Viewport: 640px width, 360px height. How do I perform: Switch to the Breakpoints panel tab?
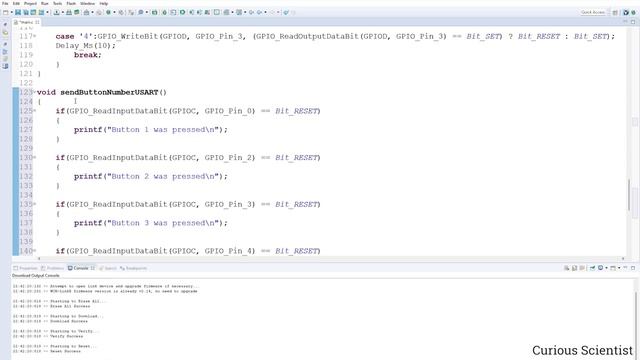click(x=133, y=268)
